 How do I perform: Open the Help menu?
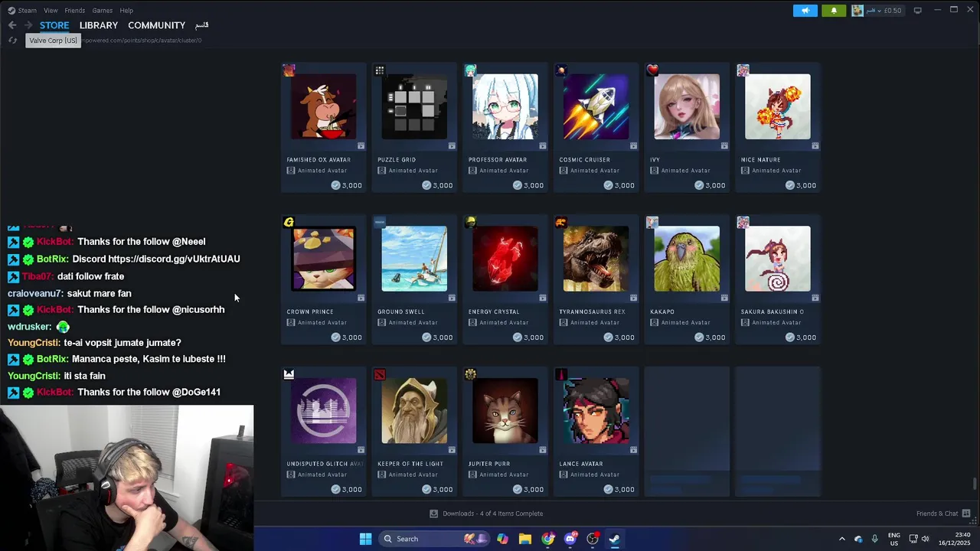pos(126,11)
